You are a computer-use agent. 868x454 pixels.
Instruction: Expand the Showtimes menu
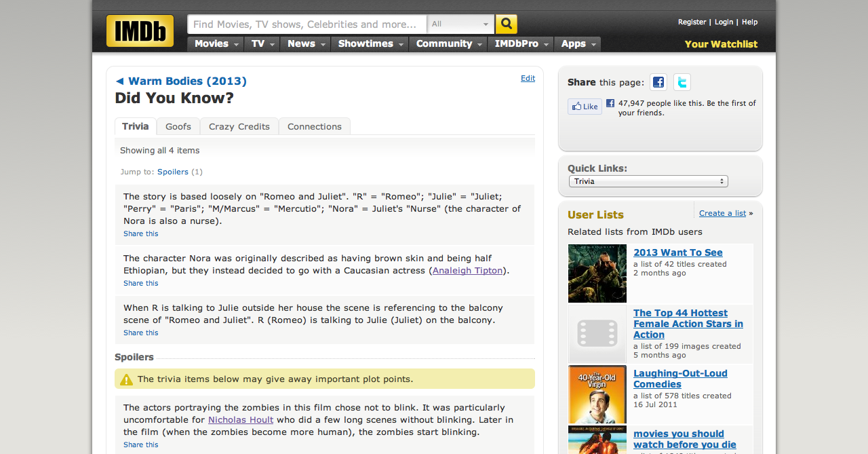tap(370, 43)
